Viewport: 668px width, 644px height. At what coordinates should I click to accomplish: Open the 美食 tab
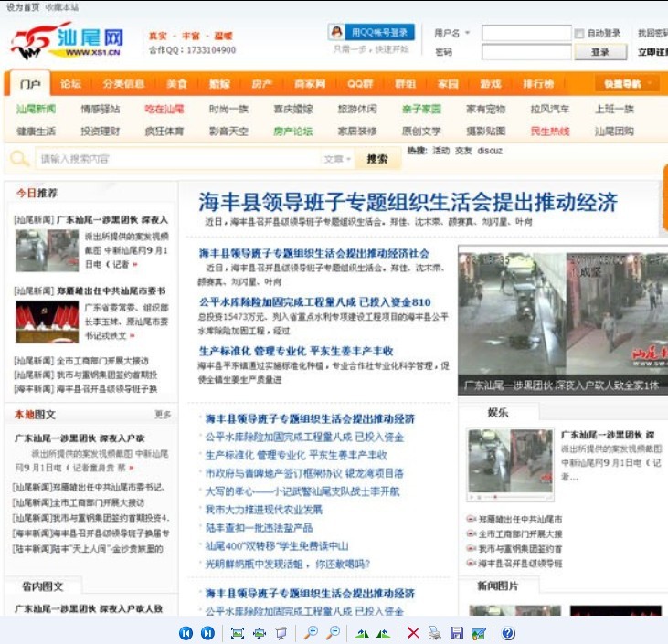176,83
